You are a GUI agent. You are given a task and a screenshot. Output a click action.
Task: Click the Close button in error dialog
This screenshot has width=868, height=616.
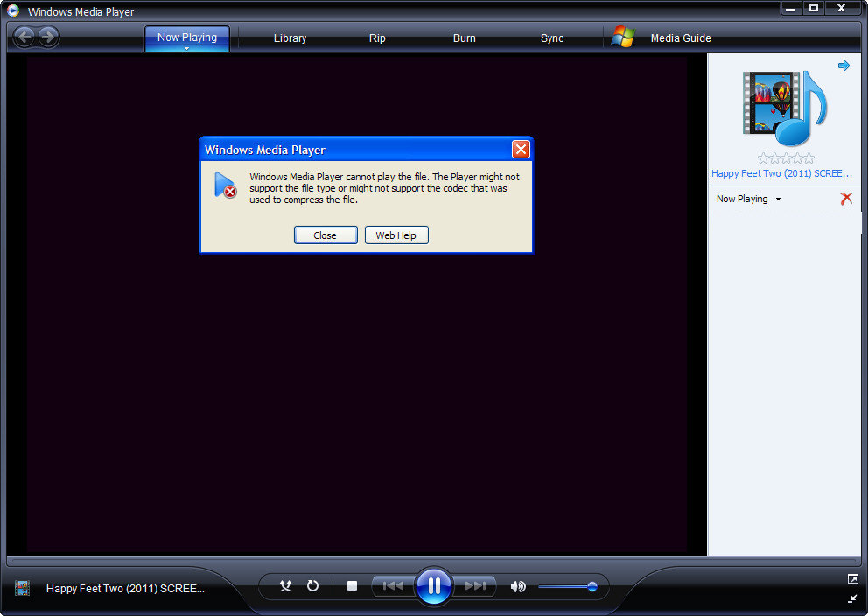(325, 235)
